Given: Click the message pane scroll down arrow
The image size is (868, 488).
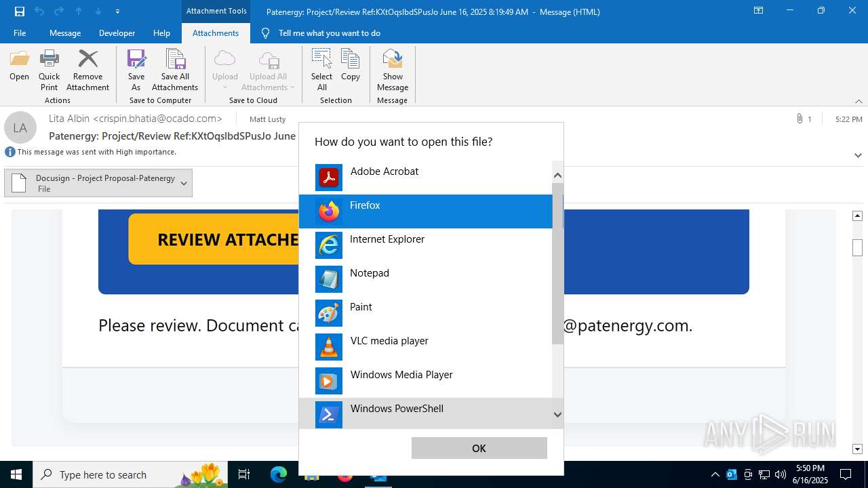Looking at the screenshot, I should [857, 449].
